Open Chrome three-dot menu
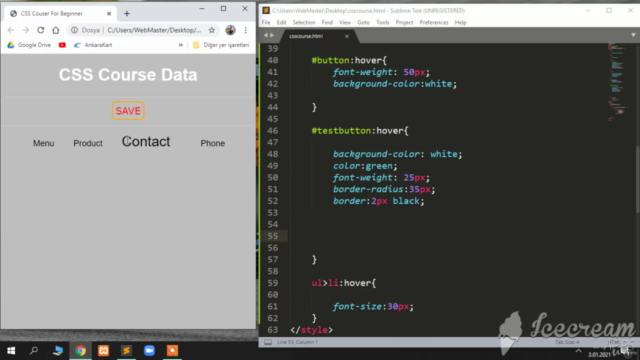The image size is (640, 360). (x=245, y=30)
